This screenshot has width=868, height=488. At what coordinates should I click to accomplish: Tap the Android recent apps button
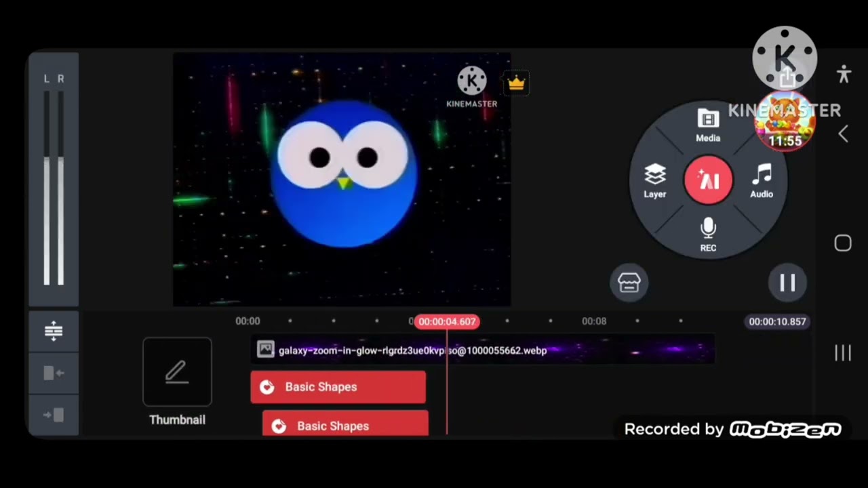[x=843, y=352]
